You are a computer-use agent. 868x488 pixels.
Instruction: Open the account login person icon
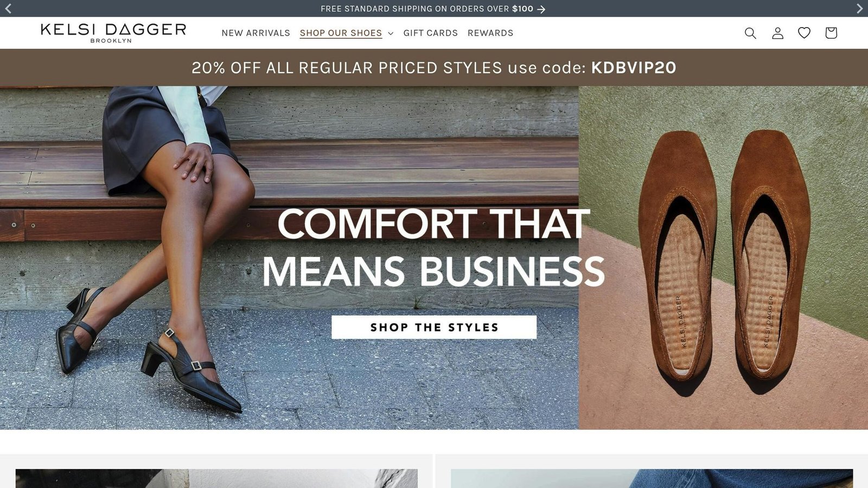pos(777,33)
